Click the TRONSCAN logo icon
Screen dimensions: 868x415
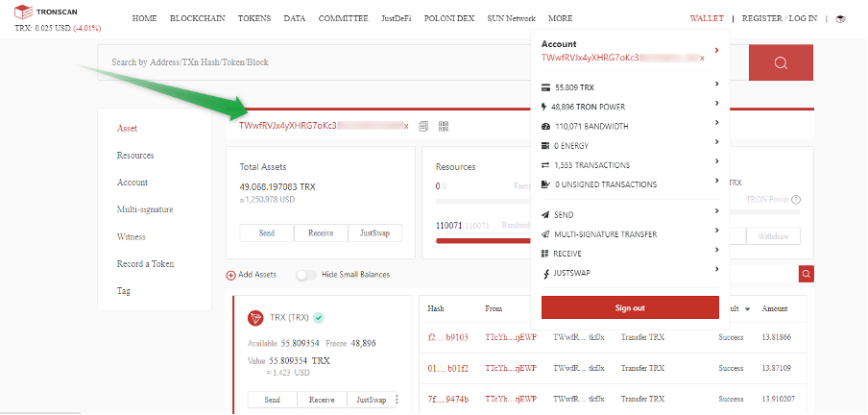[23, 12]
